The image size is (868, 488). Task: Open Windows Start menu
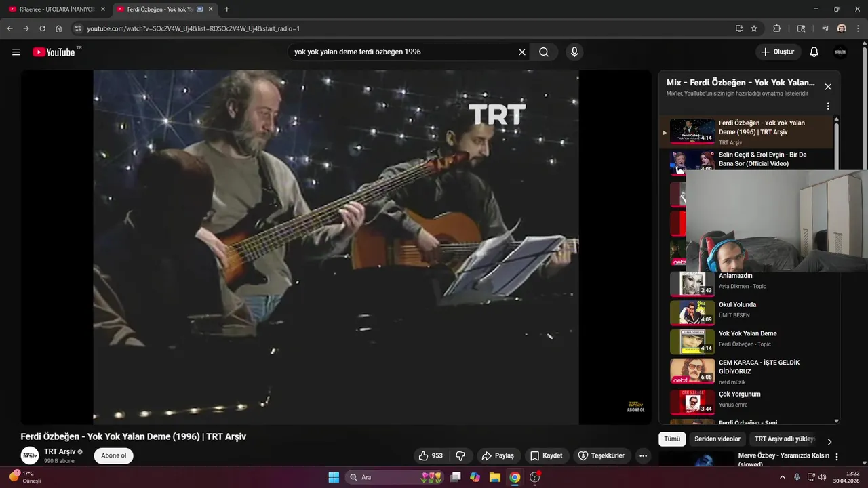[334, 477]
